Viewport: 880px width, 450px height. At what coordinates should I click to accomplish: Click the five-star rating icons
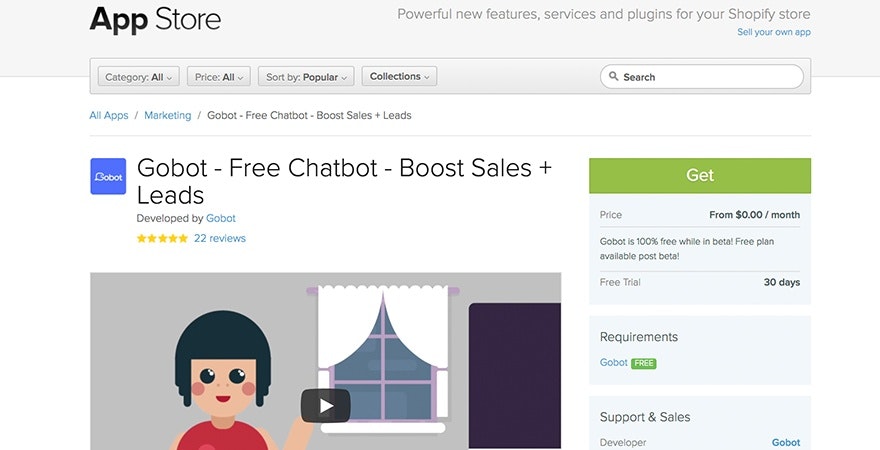click(x=162, y=238)
